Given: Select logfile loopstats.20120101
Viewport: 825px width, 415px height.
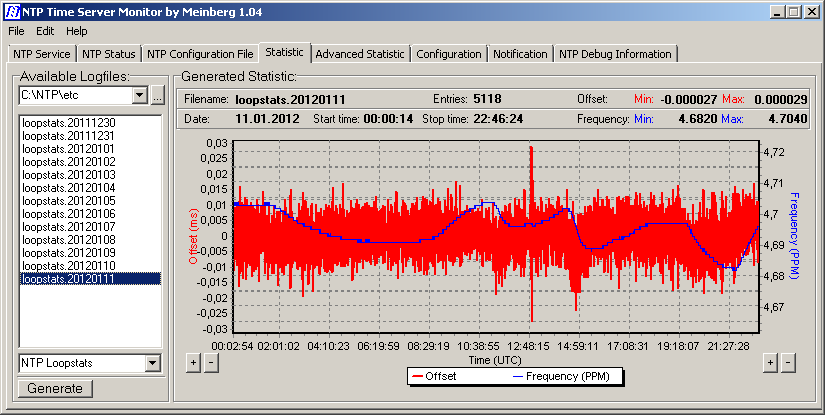Looking at the screenshot, I should (x=90, y=149).
